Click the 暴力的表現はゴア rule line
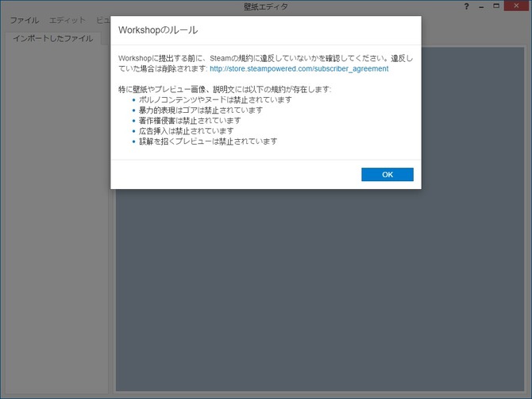The width and height of the screenshot is (532, 399). pos(201,110)
